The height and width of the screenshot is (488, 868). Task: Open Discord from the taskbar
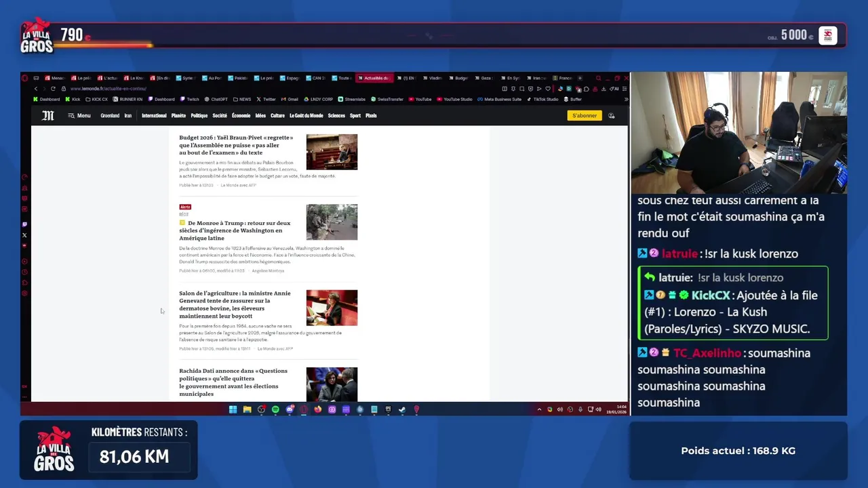coord(290,409)
